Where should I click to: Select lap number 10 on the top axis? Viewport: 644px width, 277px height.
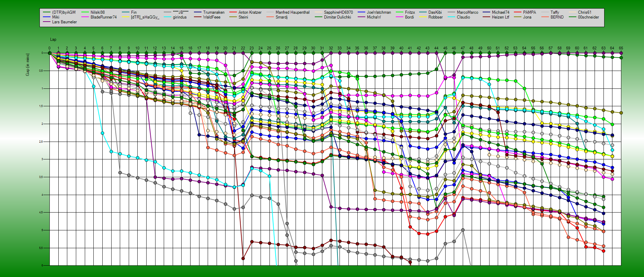pos(137,48)
